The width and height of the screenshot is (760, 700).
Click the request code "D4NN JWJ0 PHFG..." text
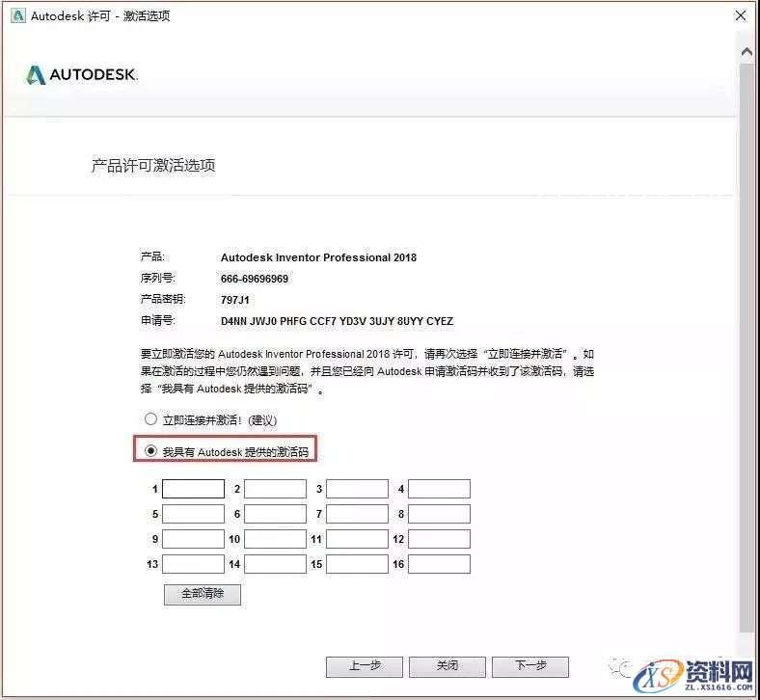pyautogui.click(x=337, y=321)
